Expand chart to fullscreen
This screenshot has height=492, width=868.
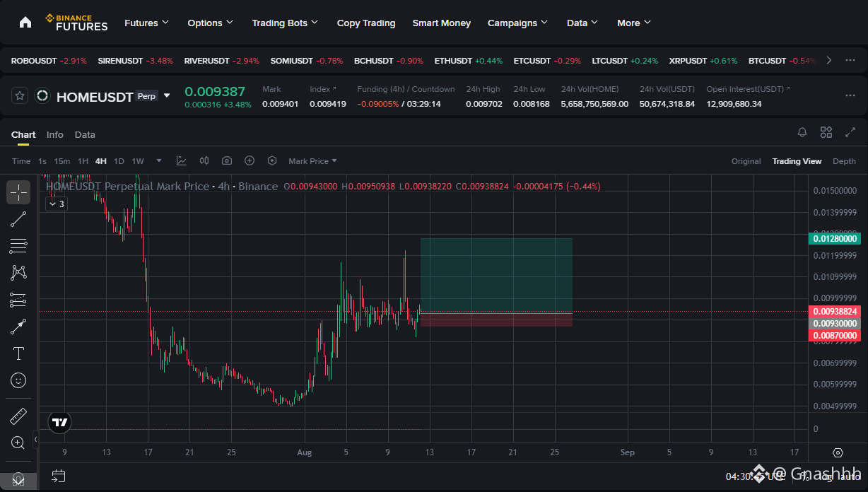(850, 132)
